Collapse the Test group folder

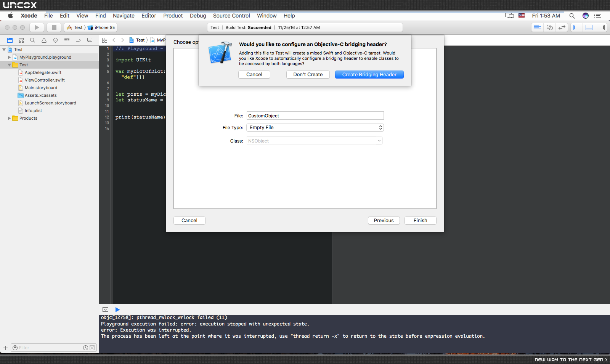[10, 65]
